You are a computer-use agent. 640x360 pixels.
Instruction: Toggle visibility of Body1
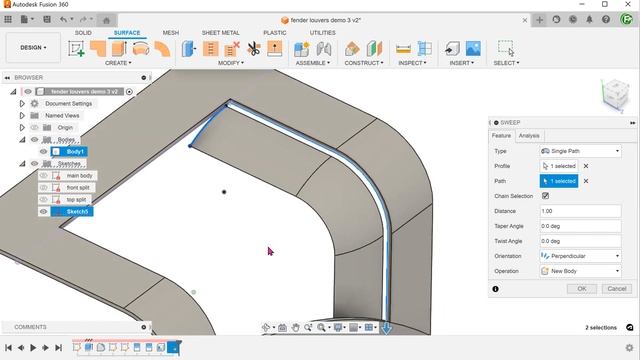(43, 151)
